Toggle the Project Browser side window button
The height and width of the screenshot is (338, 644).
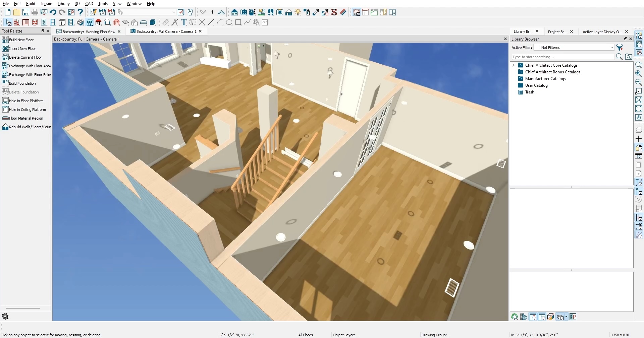[x=639, y=44]
